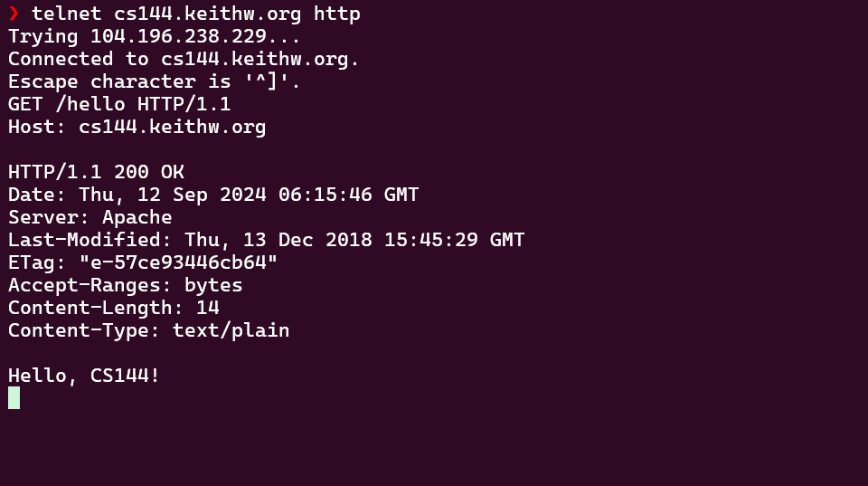Image resolution: width=868 pixels, height=486 pixels.
Task: Click the Date header value
Action: 249,195
